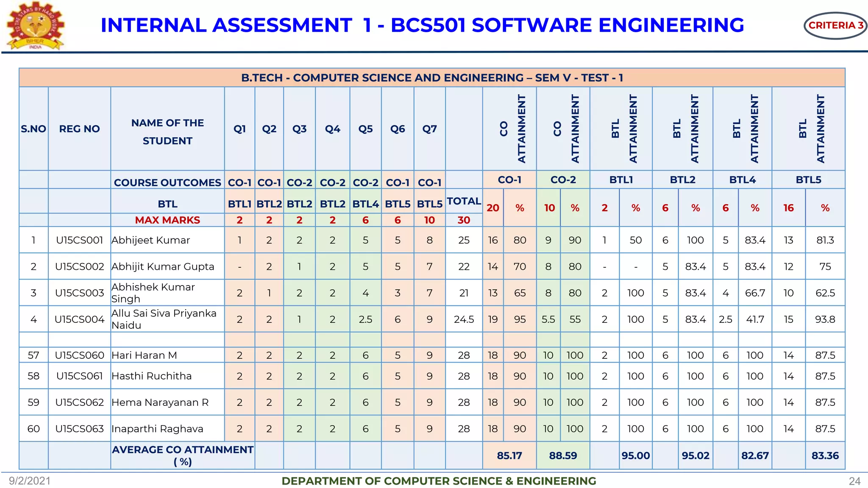Select the BTL4 attainment sub-header

click(743, 180)
